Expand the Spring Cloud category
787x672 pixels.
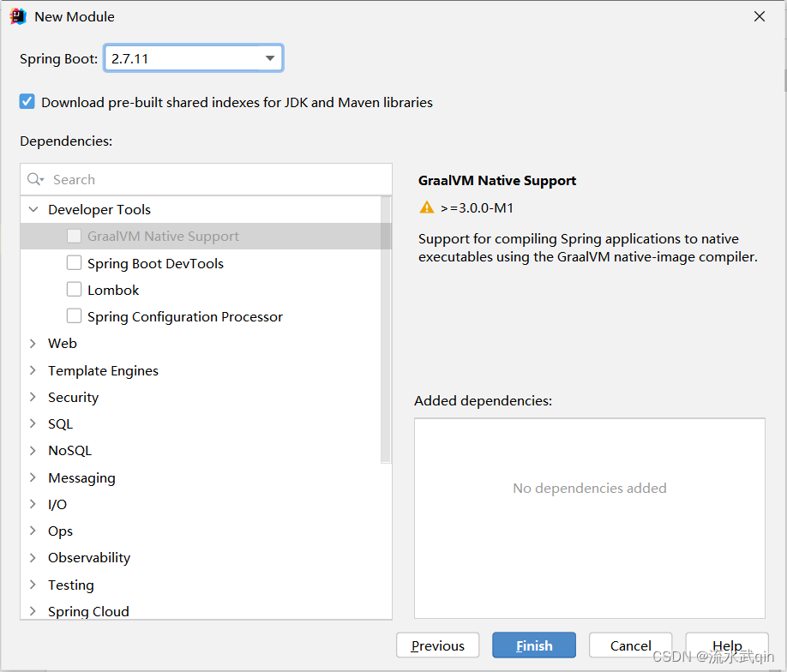[x=33, y=611]
